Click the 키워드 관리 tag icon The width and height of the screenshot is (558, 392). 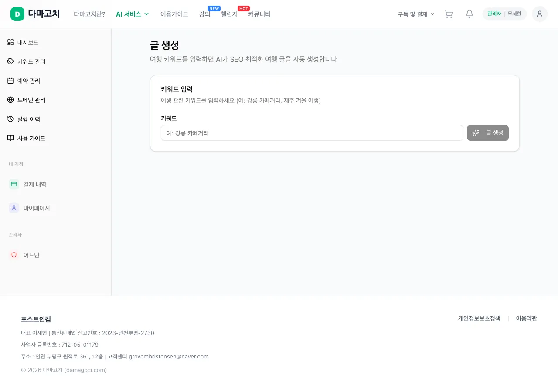pyautogui.click(x=10, y=61)
